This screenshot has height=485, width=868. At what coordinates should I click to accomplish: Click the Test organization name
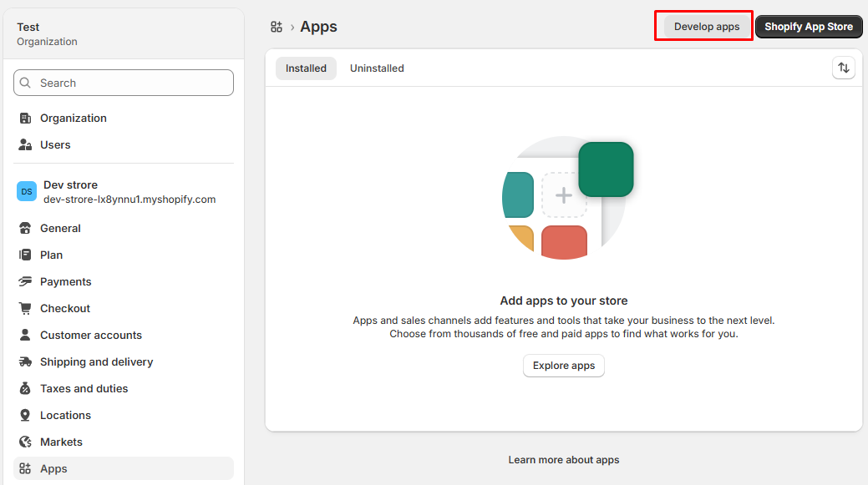[x=28, y=27]
